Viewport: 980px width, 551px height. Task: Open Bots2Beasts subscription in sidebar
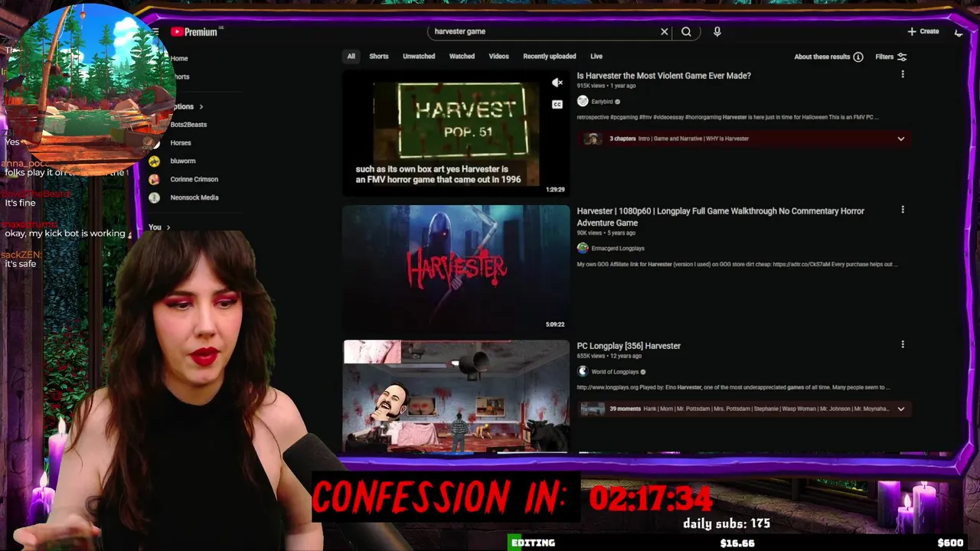188,124
